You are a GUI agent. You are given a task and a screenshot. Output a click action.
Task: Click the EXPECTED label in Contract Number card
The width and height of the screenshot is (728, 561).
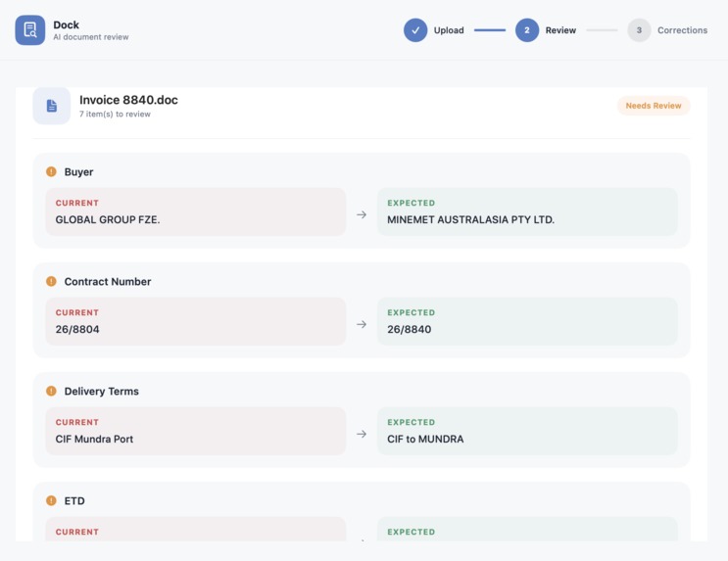point(412,312)
